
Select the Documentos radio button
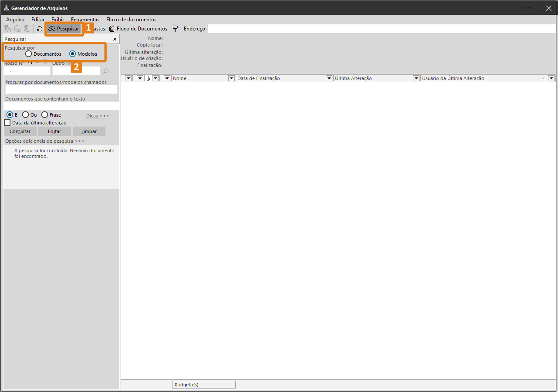[x=29, y=54]
